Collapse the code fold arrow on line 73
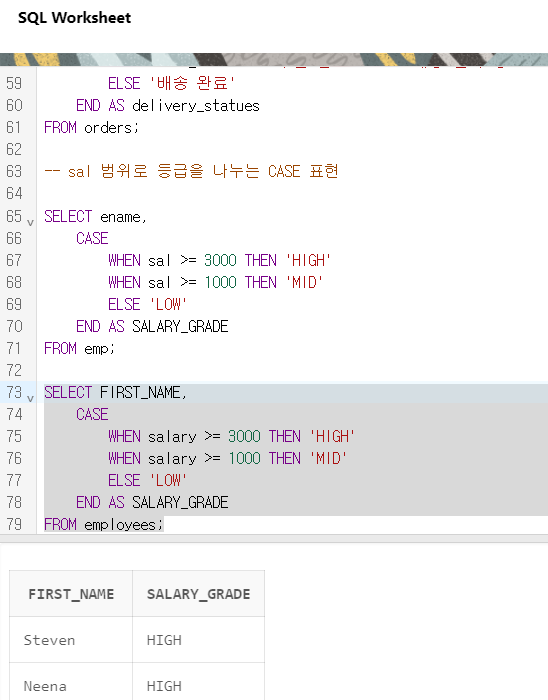548x700 pixels. [x=30, y=398]
